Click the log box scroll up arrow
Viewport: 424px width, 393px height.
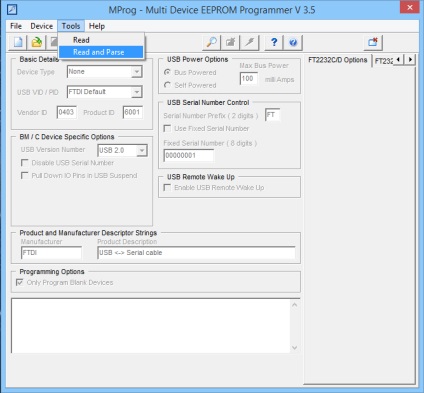[295, 305]
